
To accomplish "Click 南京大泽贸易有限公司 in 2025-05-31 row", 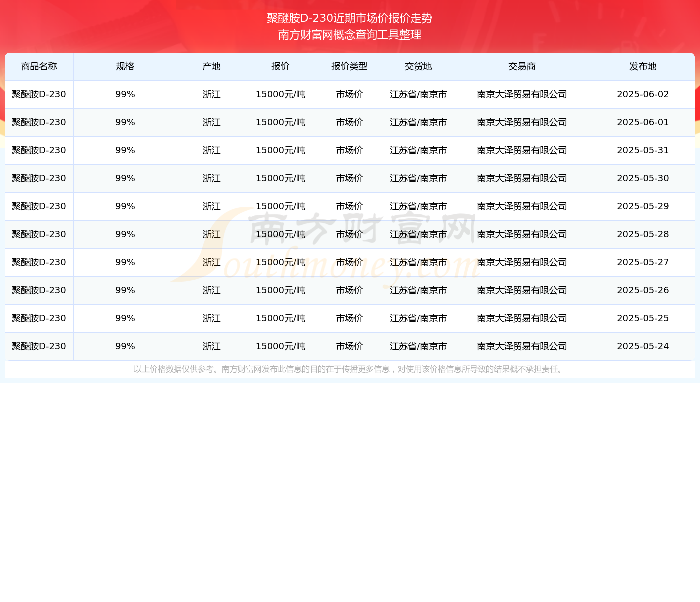I will click(x=522, y=150).
